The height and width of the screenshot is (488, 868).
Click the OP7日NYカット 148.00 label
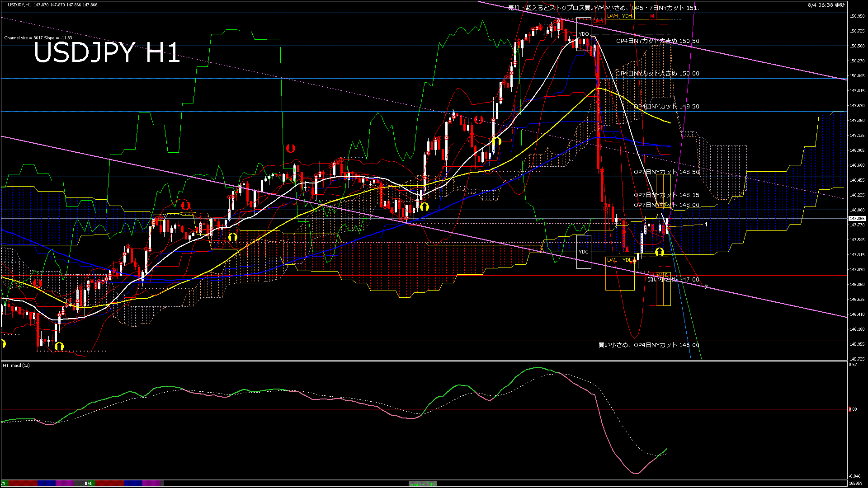[666, 205]
